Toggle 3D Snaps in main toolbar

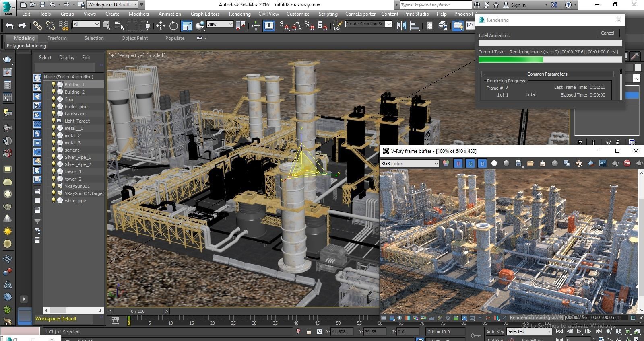284,26
